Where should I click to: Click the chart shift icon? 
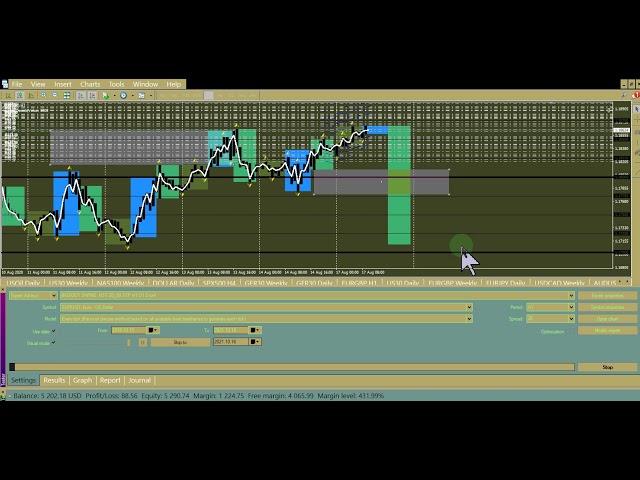89,96
